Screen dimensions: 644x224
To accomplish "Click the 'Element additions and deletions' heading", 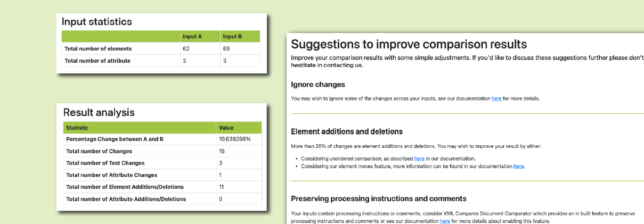I will coord(346,131).
